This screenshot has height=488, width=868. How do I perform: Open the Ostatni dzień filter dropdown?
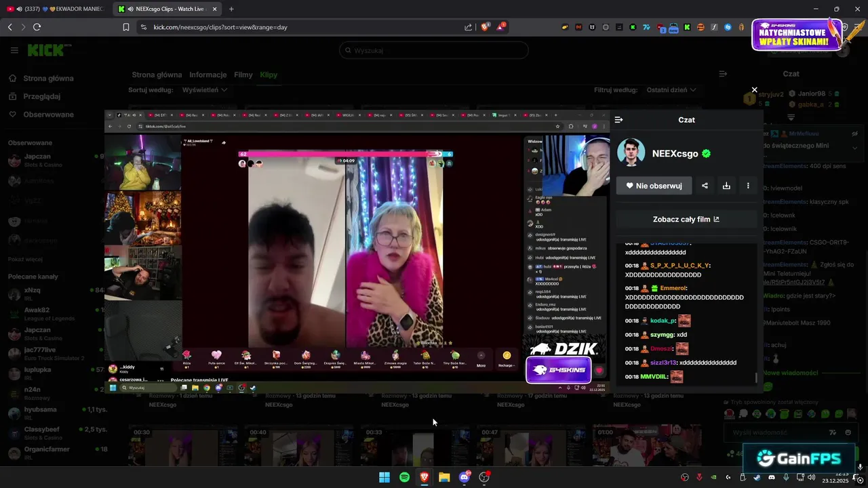click(670, 89)
